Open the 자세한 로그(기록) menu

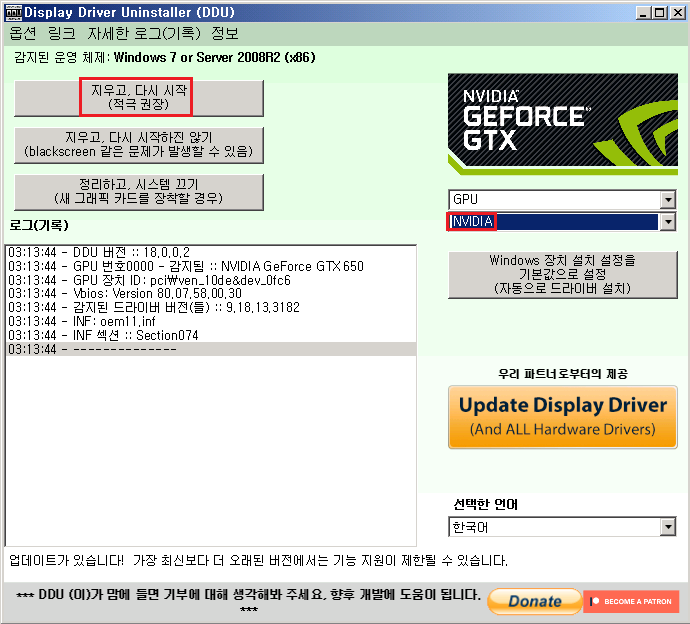tap(144, 33)
